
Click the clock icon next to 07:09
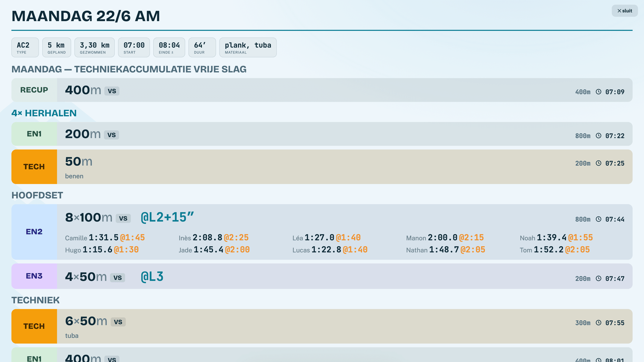599,92
